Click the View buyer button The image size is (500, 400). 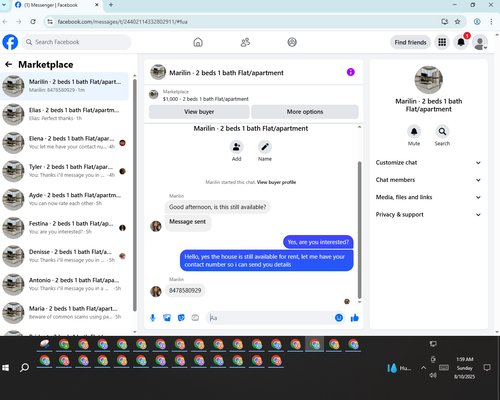click(x=199, y=112)
